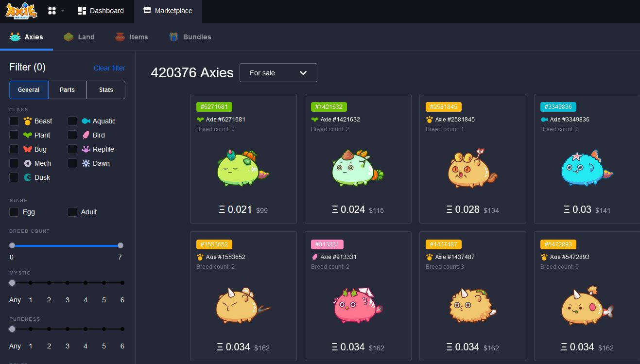Select the Stats filter button

106,90
